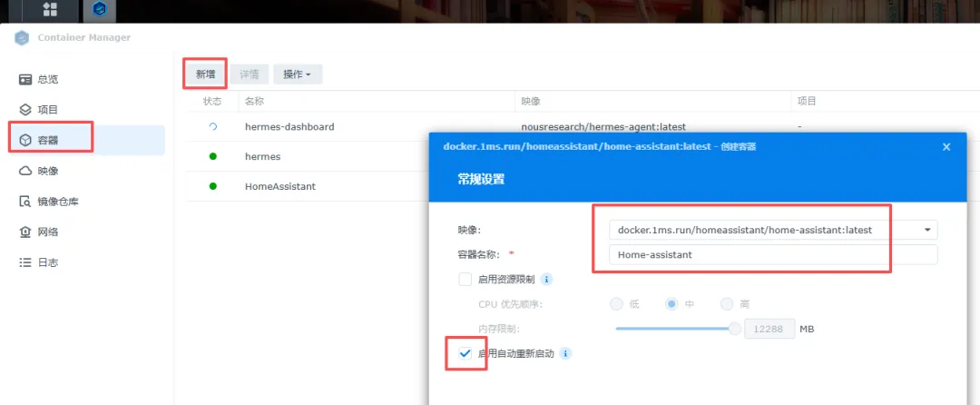
Task: Select the 容器 container section
Action: [x=86, y=140]
